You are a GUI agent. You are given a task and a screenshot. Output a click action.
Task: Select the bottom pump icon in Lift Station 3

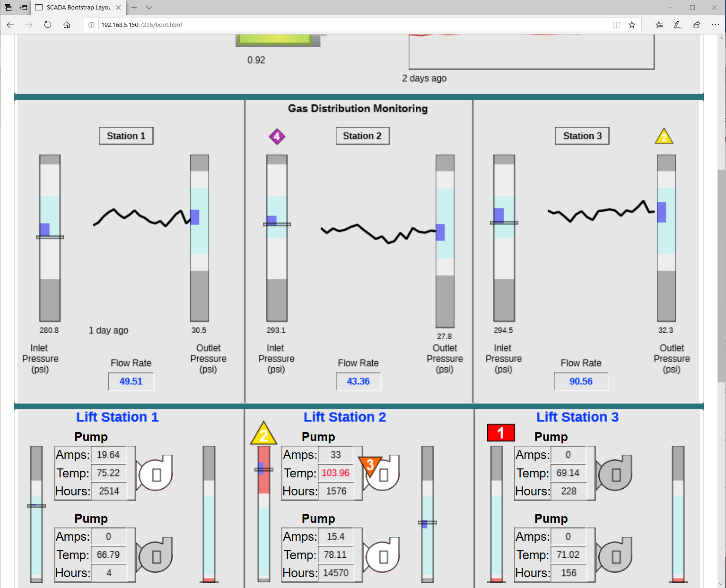point(615,556)
